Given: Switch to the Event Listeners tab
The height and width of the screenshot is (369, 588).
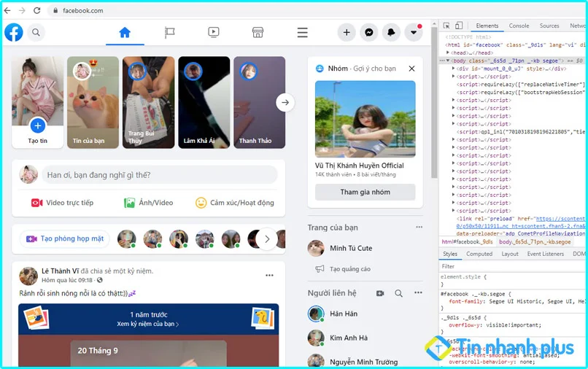Looking at the screenshot, I should tap(545, 254).
